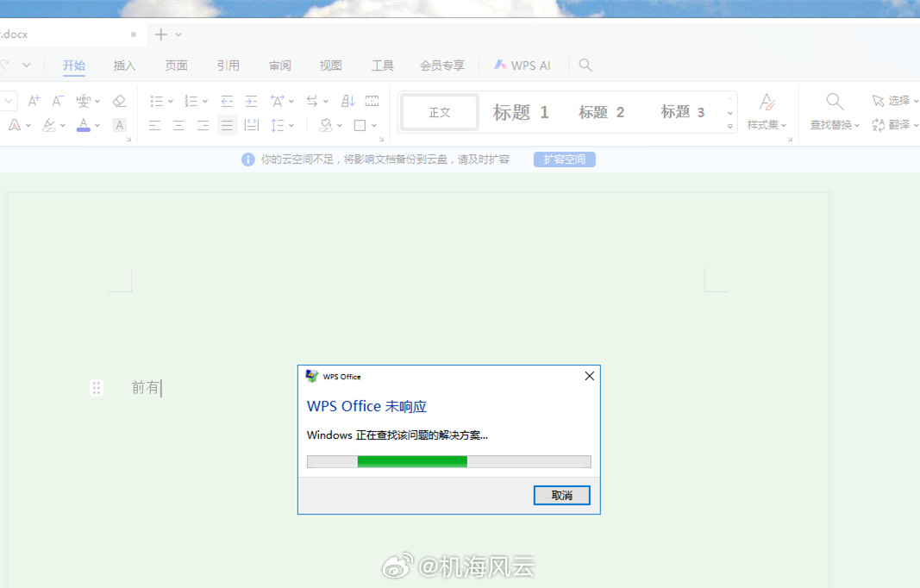Align text right
Viewport: 920px width, 588px height.
pyautogui.click(x=203, y=125)
